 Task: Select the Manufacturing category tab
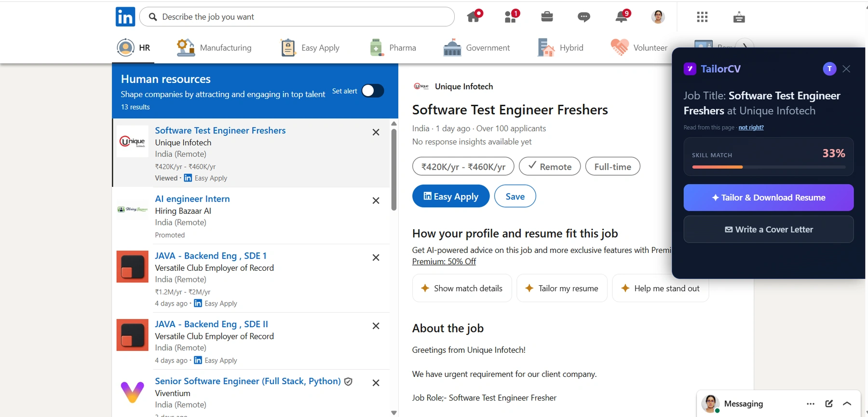pos(214,48)
